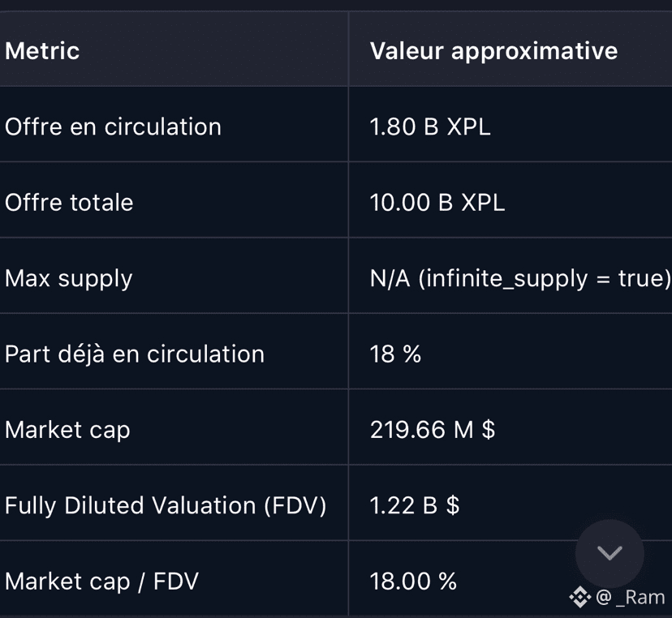Click the Offre totale row label
This screenshot has height=618, width=672.
69,202
